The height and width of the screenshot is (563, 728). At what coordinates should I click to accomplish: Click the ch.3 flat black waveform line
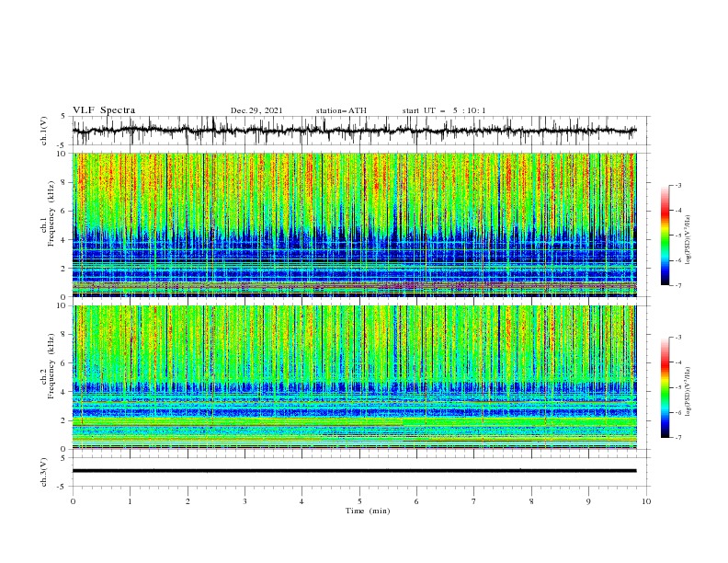click(x=354, y=471)
